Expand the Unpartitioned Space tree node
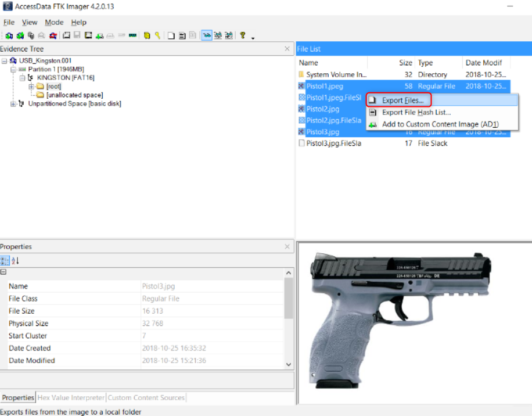The image size is (532, 416). tap(13, 104)
